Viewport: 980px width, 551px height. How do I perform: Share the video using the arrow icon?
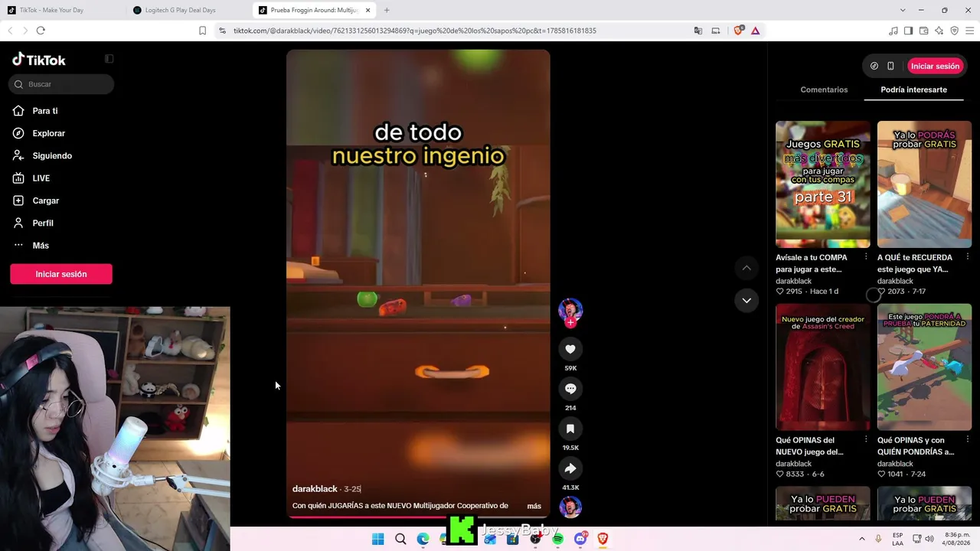click(570, 468)
